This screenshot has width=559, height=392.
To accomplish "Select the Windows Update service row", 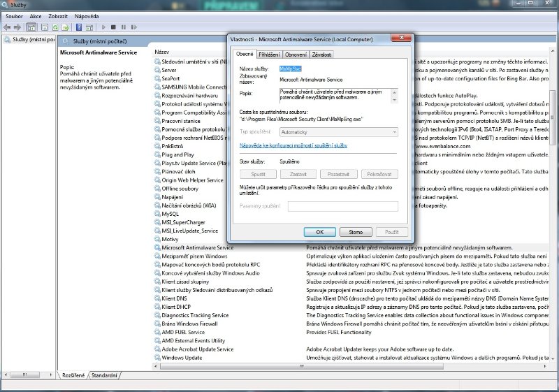I will coord(351,358).
